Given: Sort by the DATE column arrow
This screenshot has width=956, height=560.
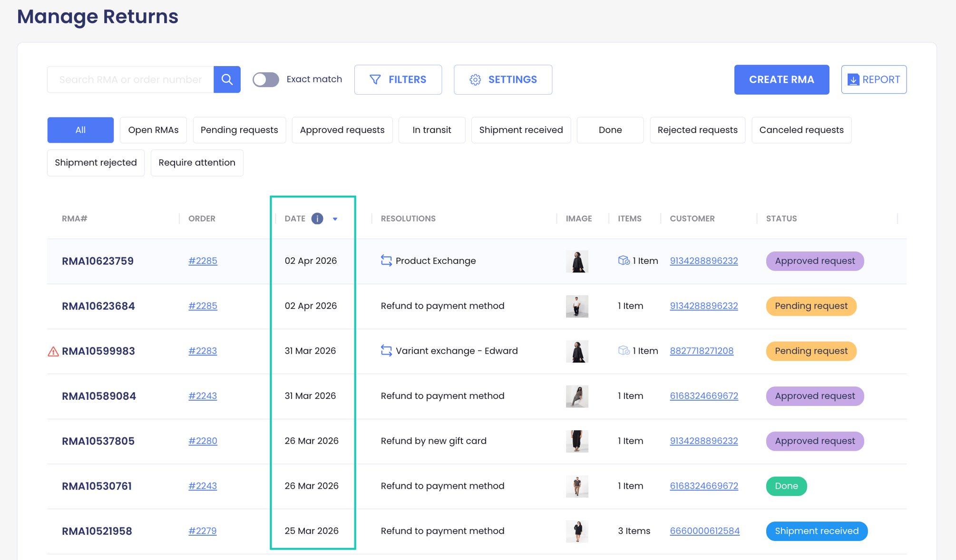Looking at the screenshot, I should point(335,219).
